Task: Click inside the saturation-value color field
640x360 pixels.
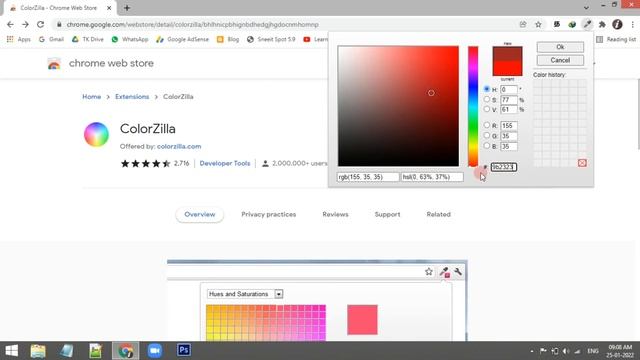Action: tap(398, 106)
